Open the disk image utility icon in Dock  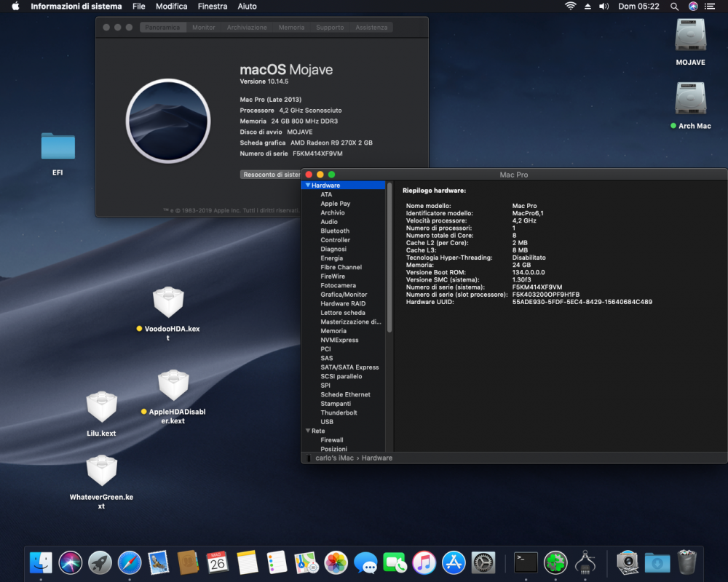628,562
